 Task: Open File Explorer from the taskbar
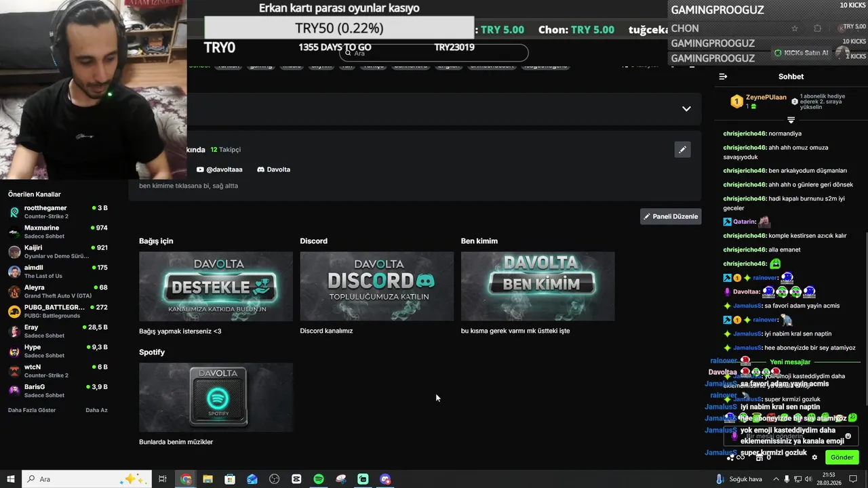click(208, 479)
